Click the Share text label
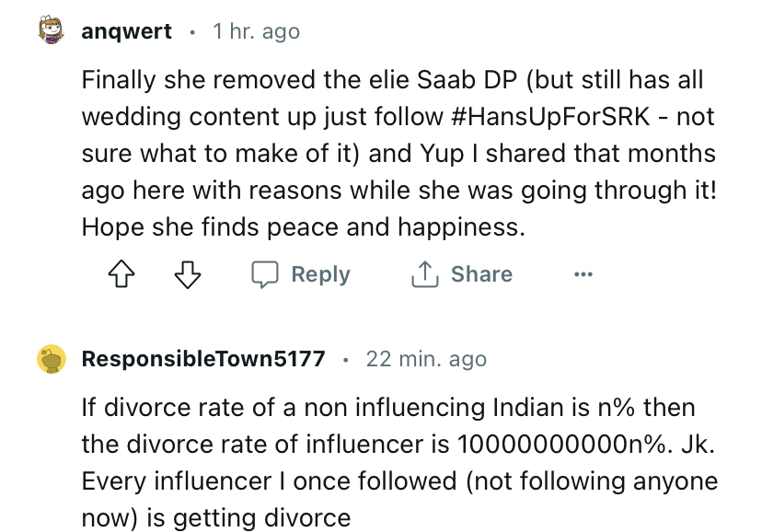762x532 pixels. [481, 274]
